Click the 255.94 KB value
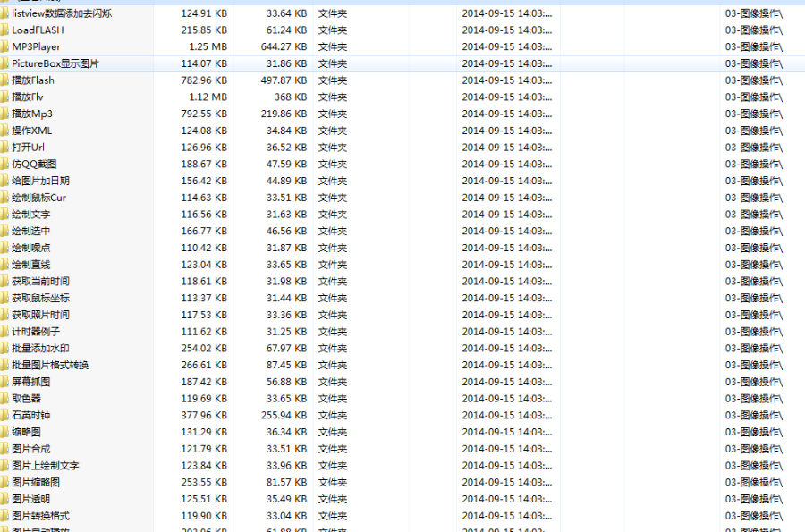The width and height of the screenshot is (805, 532). pyautogui.click(x=284, y=416)
